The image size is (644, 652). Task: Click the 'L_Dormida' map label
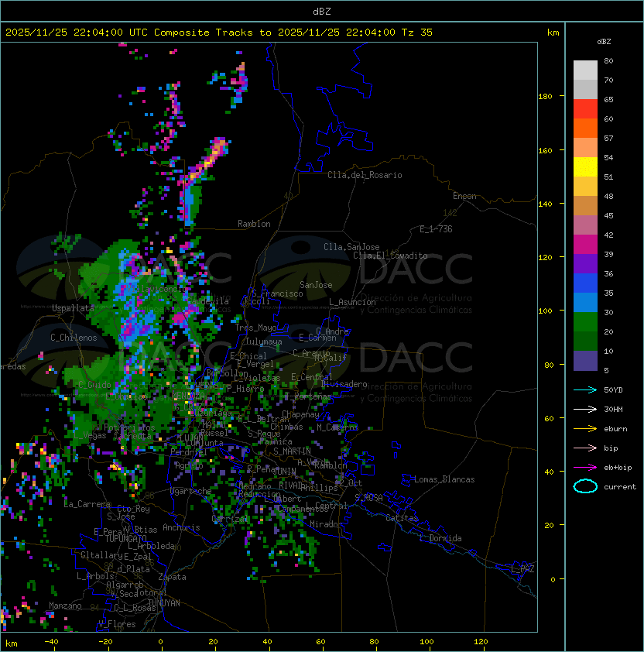(x=440, y=538)
